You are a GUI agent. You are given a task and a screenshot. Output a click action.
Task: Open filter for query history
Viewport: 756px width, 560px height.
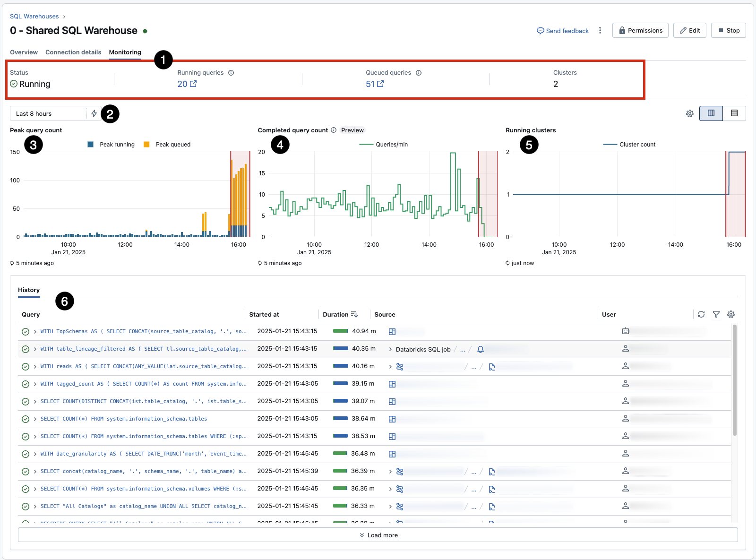716,314
